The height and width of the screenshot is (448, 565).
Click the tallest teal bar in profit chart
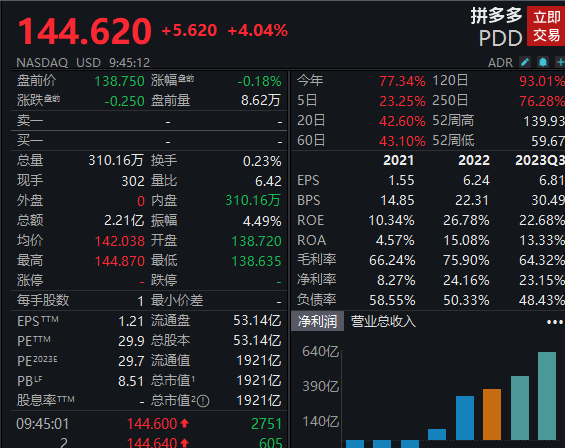coord(547,396)
